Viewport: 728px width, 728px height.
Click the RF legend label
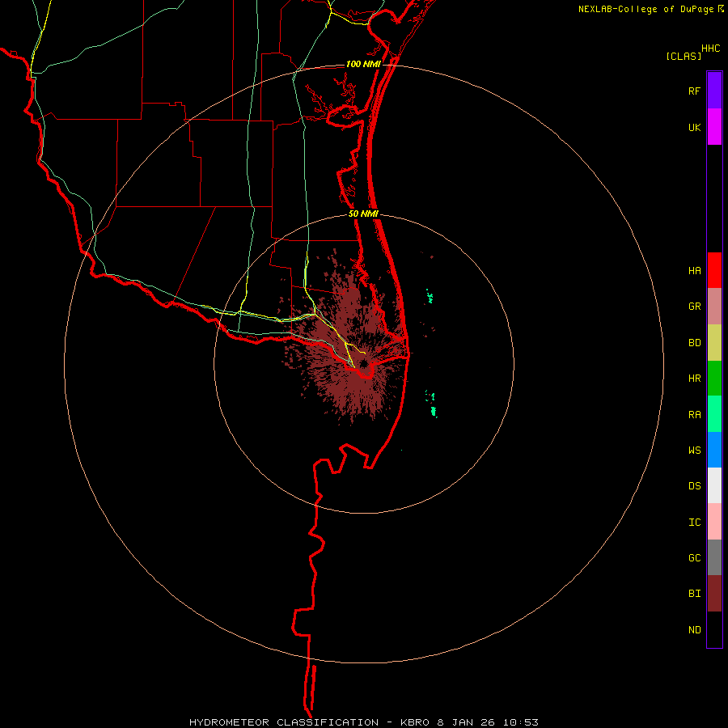694,91
